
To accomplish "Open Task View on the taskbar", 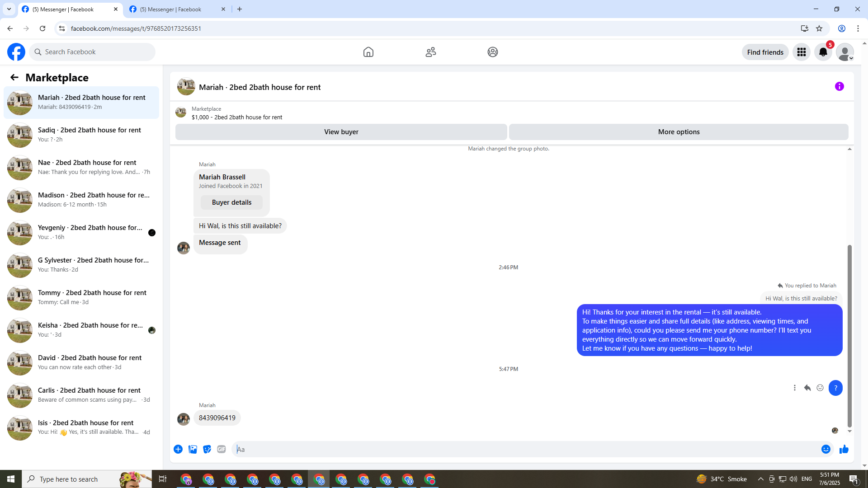I will (163, 479).
